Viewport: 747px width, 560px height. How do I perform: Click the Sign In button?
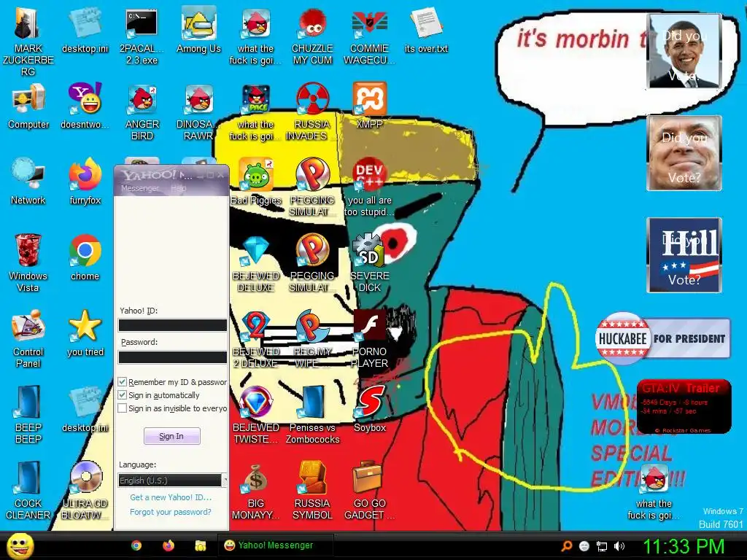171,436
